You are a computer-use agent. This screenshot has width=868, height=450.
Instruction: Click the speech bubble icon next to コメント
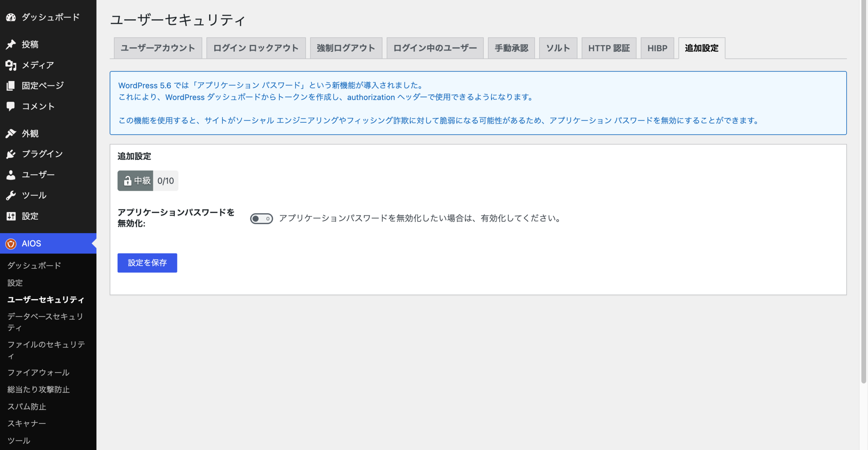11,106
